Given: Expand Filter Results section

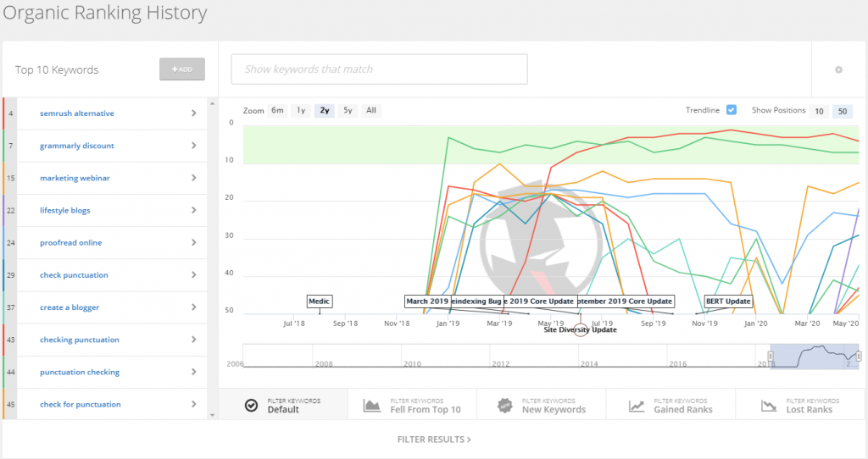Looking at the screenshot, I should (434, 440).
